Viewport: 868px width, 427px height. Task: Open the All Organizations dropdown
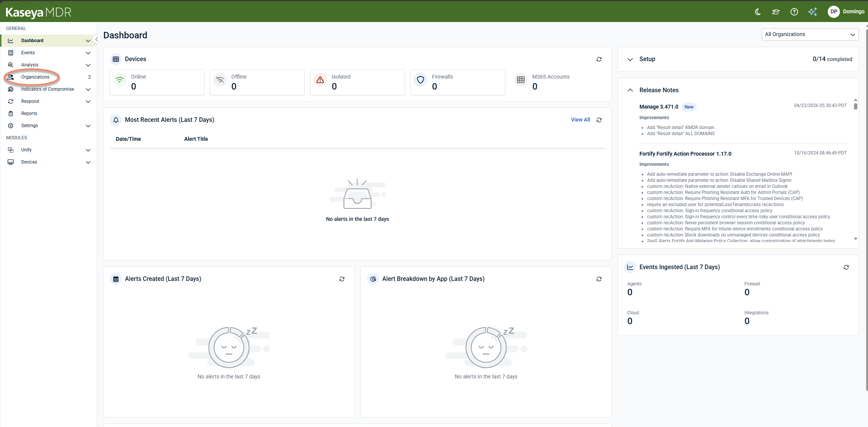[x=810, y=35]
